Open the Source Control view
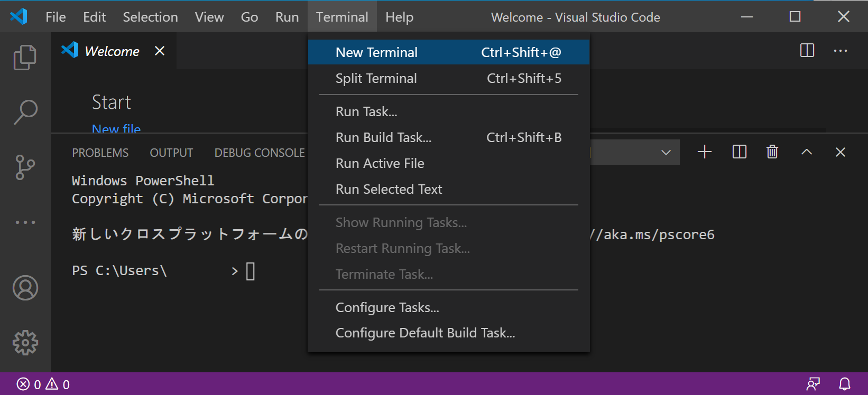 click(x=25, y=167)
